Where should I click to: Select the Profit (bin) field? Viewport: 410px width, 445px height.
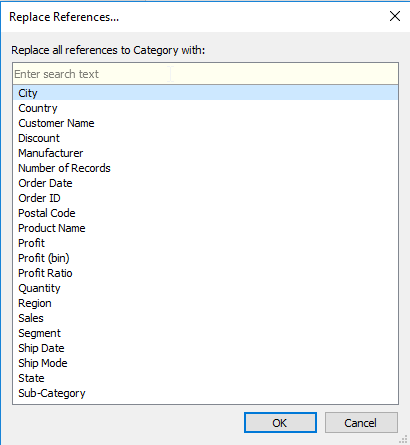[x=205, y=258]
